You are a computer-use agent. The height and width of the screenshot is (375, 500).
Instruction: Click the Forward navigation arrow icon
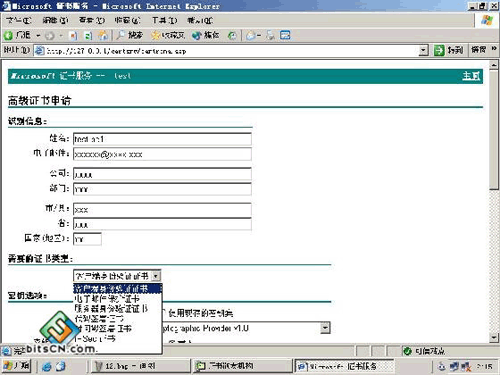(50, 35)
